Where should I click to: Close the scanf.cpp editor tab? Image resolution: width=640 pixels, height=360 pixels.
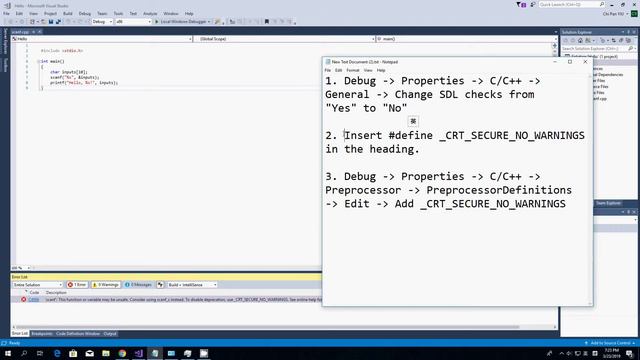[40, 32]
